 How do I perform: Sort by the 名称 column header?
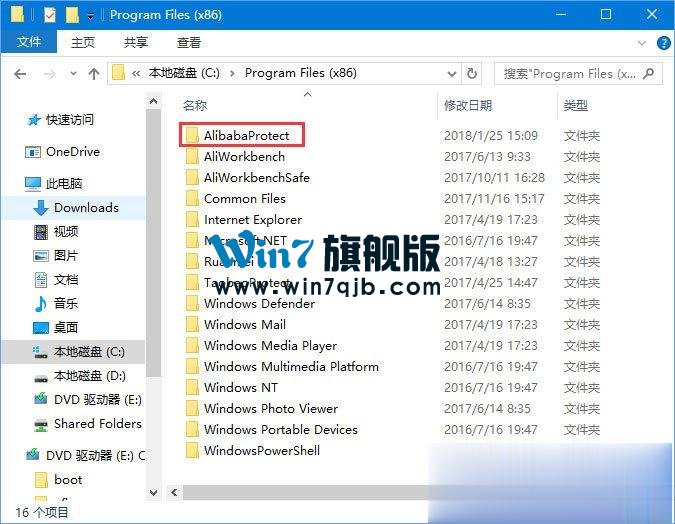pos(195,105)
